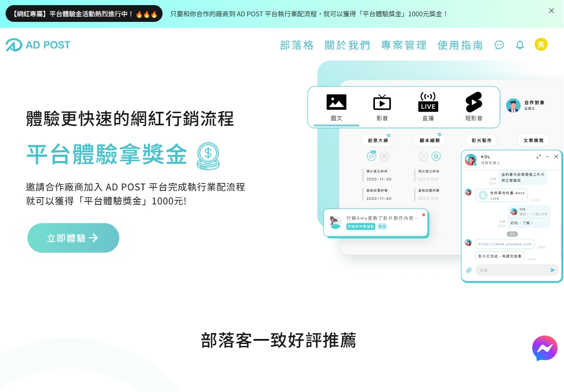Click the 合作對象 profile avatar
Screen dimensions: 564x392
tap(513, 106)
